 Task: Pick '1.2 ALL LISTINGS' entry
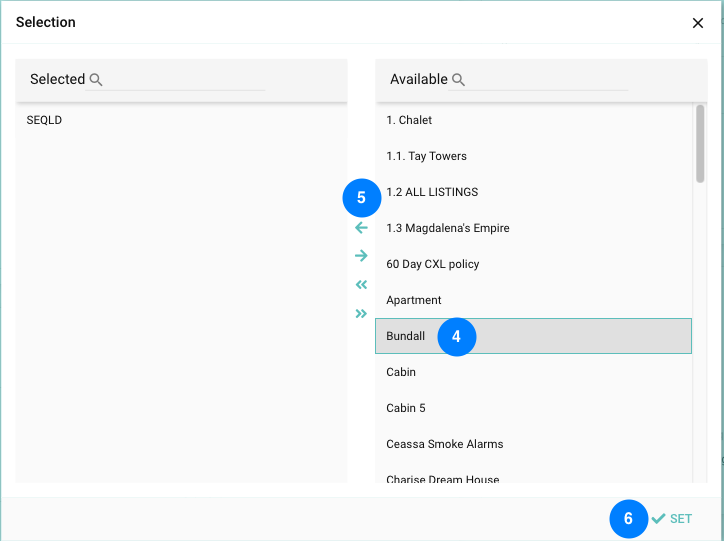tap(432, 192)
